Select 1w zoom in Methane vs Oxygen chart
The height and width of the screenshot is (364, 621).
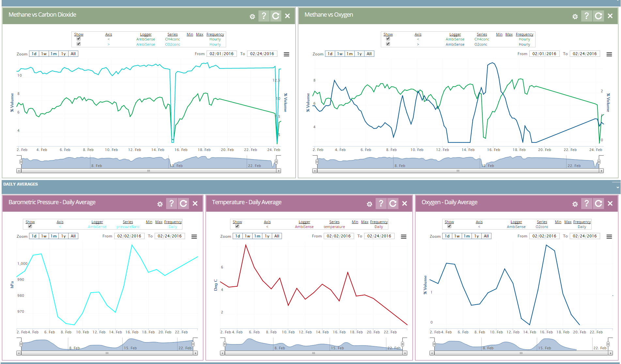[x=340, y=54]
